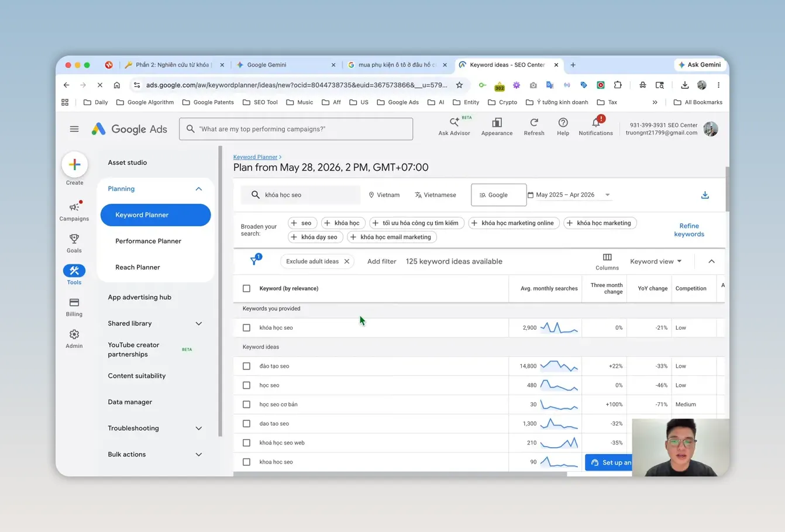Check the 'học seo' row checkbox

pos(246,385)
